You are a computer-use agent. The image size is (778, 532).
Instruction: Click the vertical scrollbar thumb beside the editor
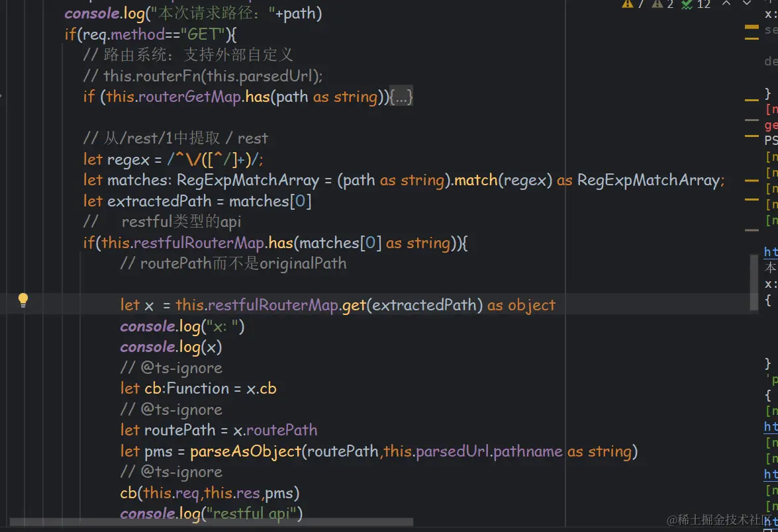[x=754, y=283]
